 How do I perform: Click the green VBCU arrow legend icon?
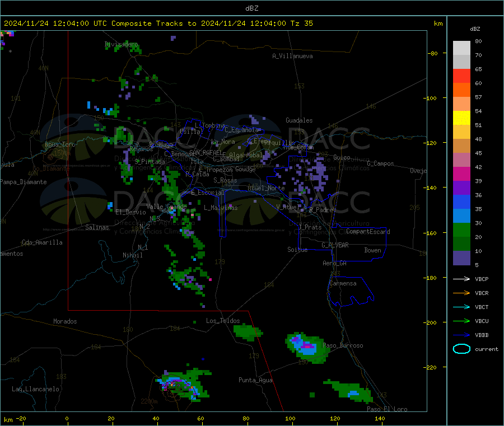pyautogui.click(x=461, y=321)
